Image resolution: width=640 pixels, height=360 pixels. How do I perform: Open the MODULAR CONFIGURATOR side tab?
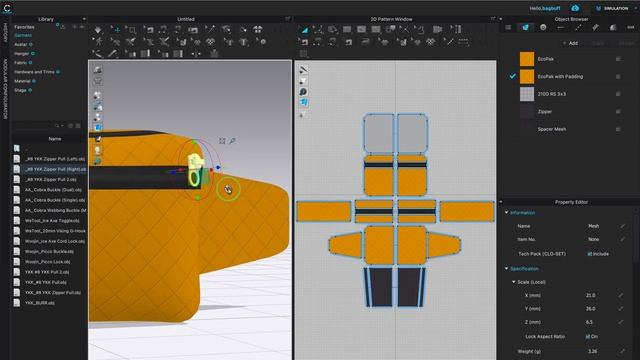point(5,89)
